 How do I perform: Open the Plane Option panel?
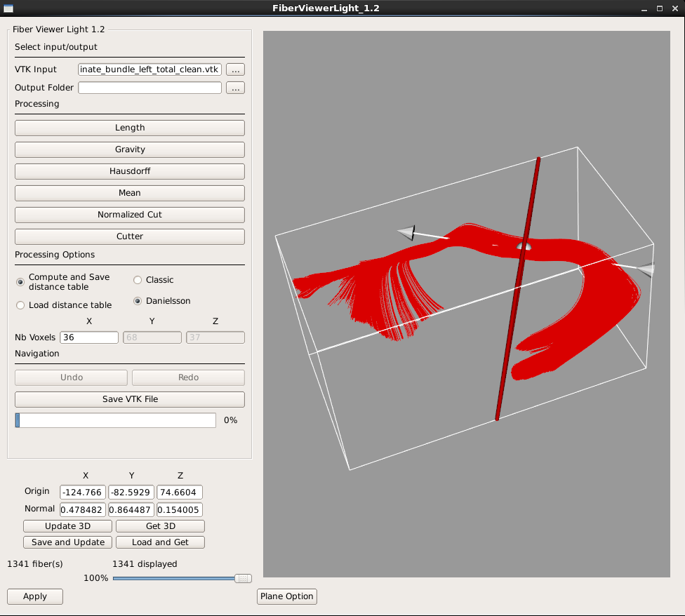pyautogui.click(x=287, y=596)
